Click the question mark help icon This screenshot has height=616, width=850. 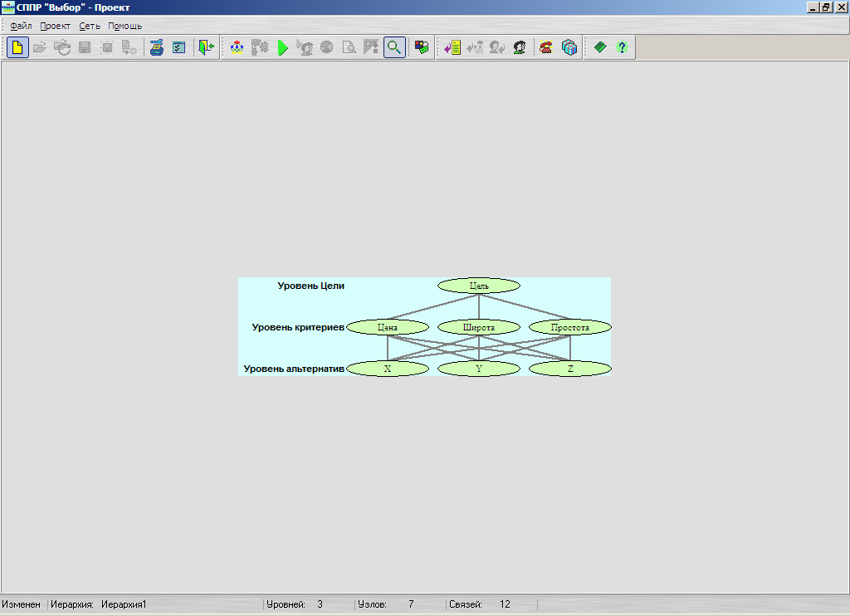pos(622,47)
